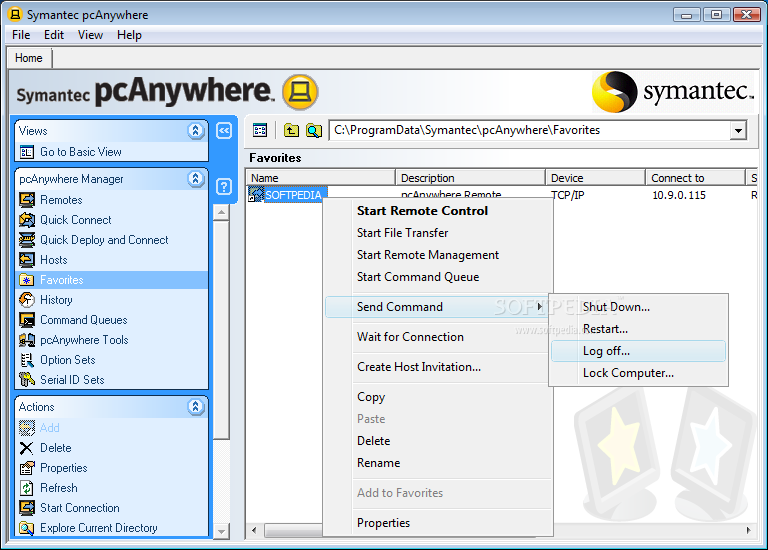Click the Start Connection icon
The height and width of the screenshot is (550, 768).
[27, 508]
